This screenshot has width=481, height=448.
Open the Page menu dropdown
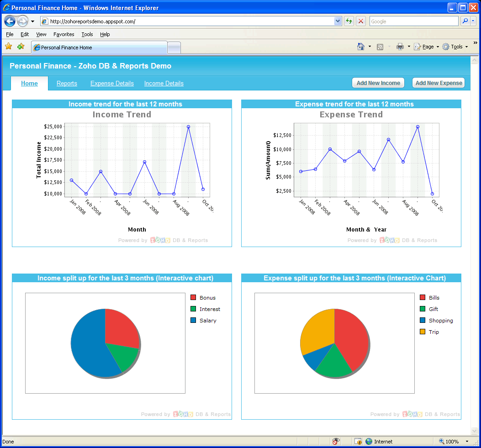(x=427, y=47)
